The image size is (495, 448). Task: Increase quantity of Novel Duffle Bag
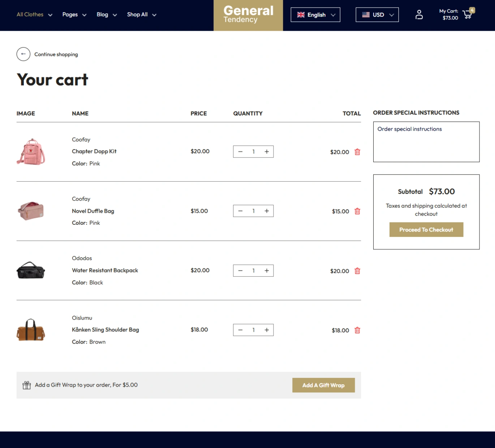267,211
